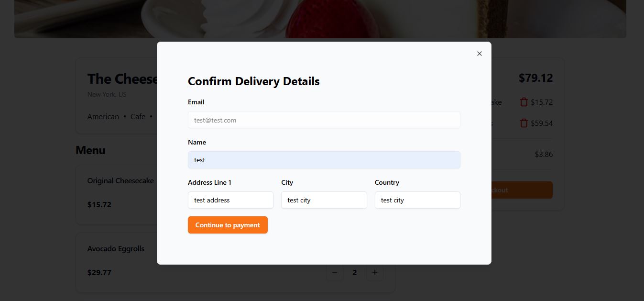This screenshot has width=644, height=301.
Task: Select the Name field containing test
Action: (324, 160)
